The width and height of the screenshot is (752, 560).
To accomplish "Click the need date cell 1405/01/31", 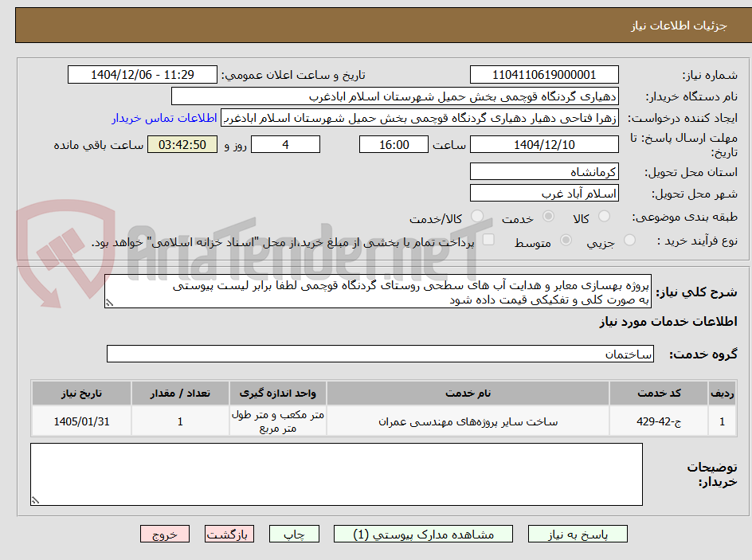I will (81, 421).
